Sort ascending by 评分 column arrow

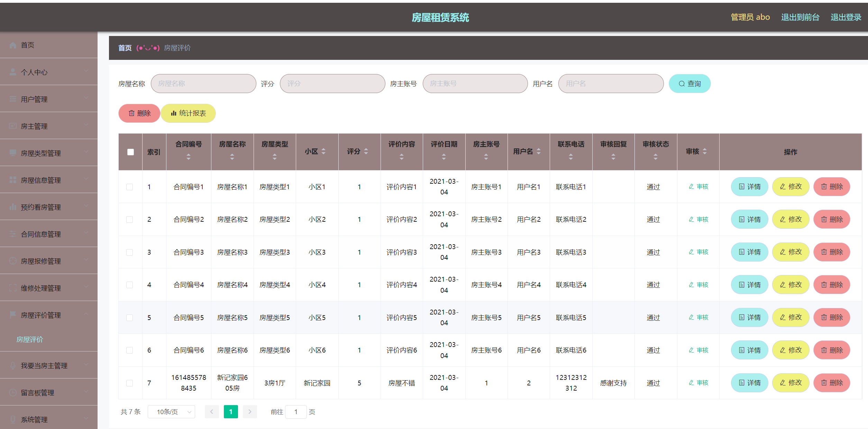click(x=366, y=149)
